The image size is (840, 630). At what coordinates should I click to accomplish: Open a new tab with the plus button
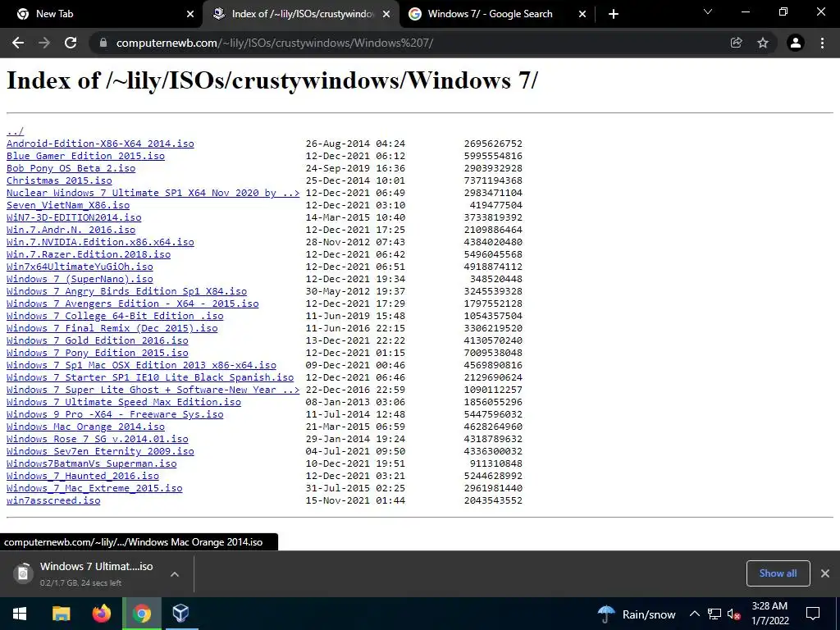tap(614, 14)
